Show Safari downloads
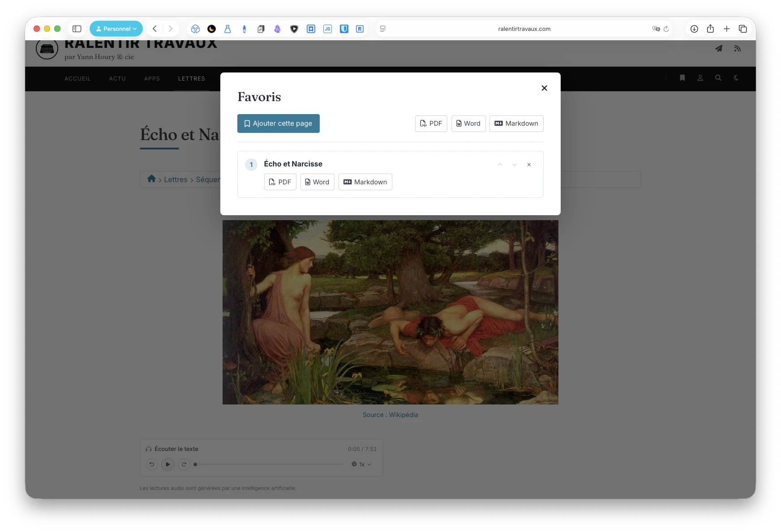Viewport: 781px width, 532px height. 694,29
